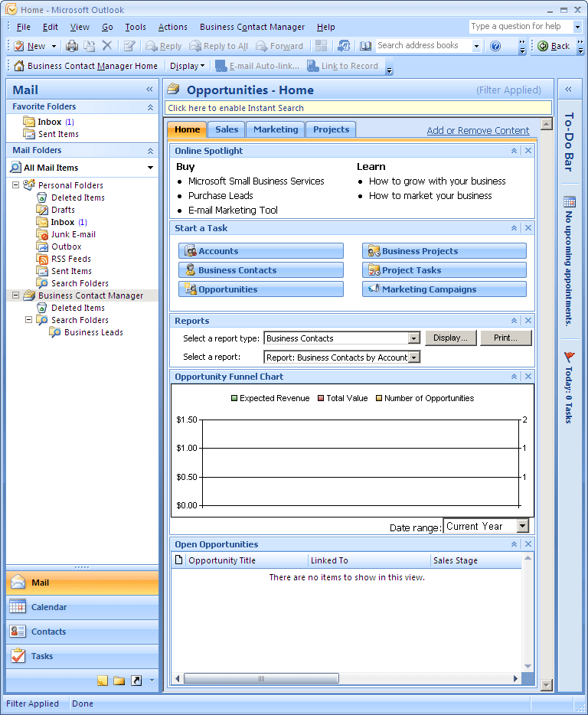Collapse the Search Folders node under Business Contact Manager
This screenshot has width=588, height=715.
[x=29, y=320]
